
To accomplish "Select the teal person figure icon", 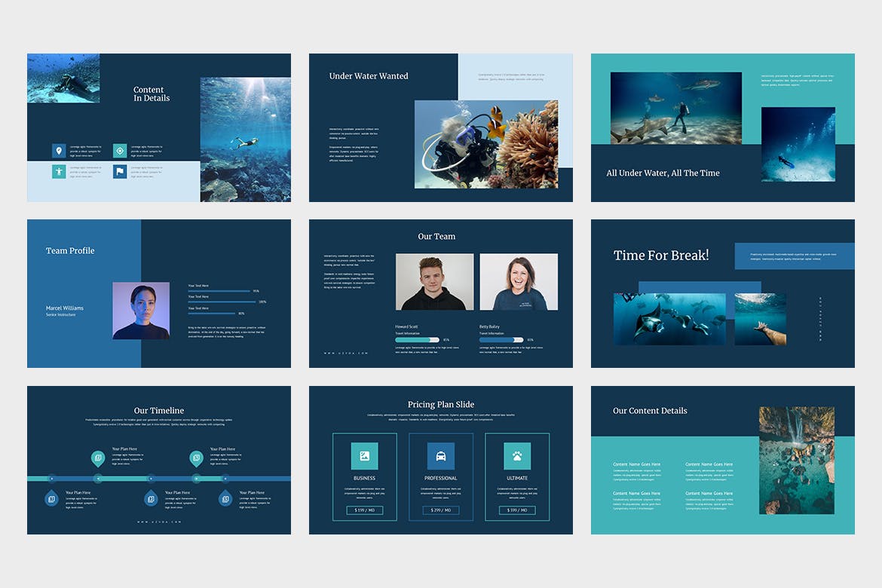I will (59, 171).
